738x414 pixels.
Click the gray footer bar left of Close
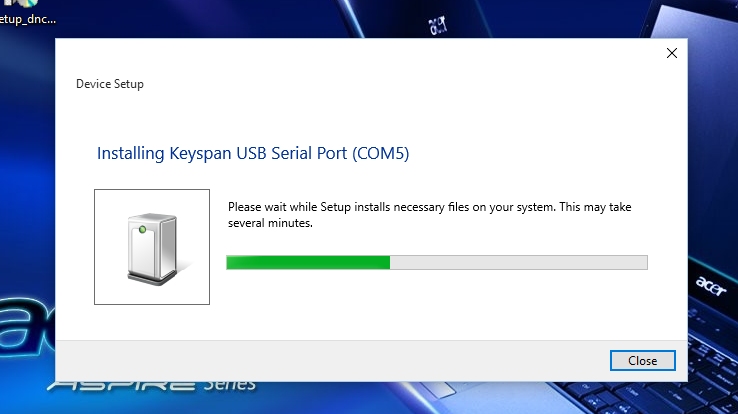(300, 360)
